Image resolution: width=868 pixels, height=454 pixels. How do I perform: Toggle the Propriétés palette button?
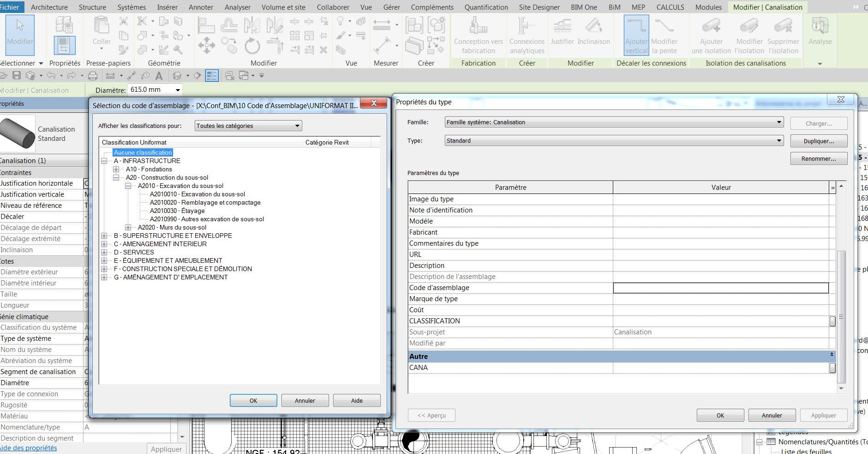point(65,46)
